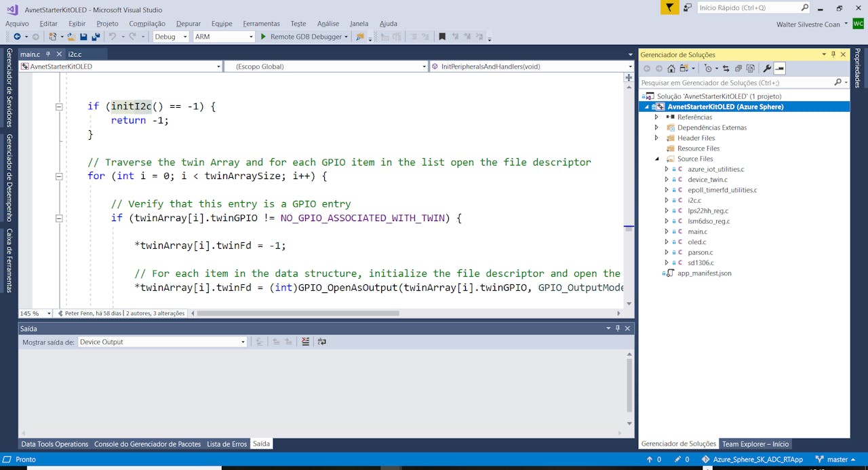Open i2c.c editor tab
This screenshot has height=470, width=868.
[75, 54]
